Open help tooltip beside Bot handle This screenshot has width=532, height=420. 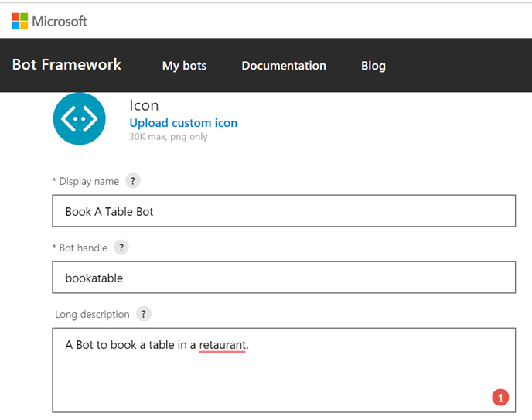121,248
